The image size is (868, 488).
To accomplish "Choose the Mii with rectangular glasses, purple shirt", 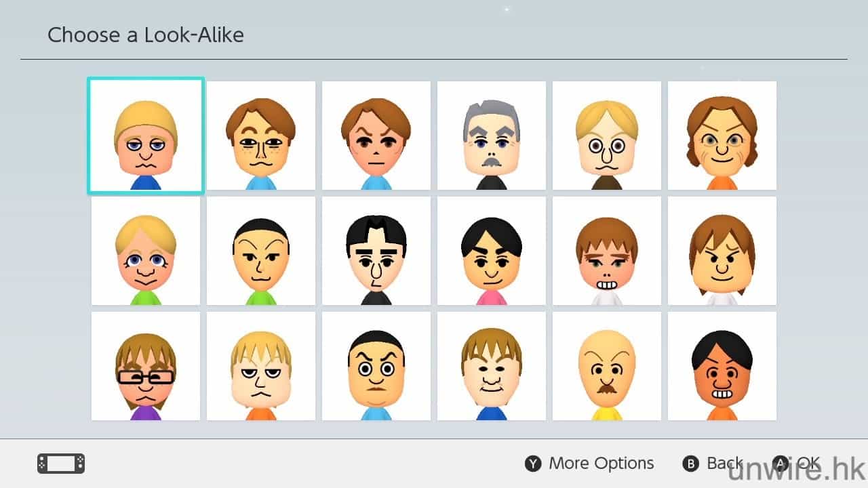I will click(x=146, y=366).
